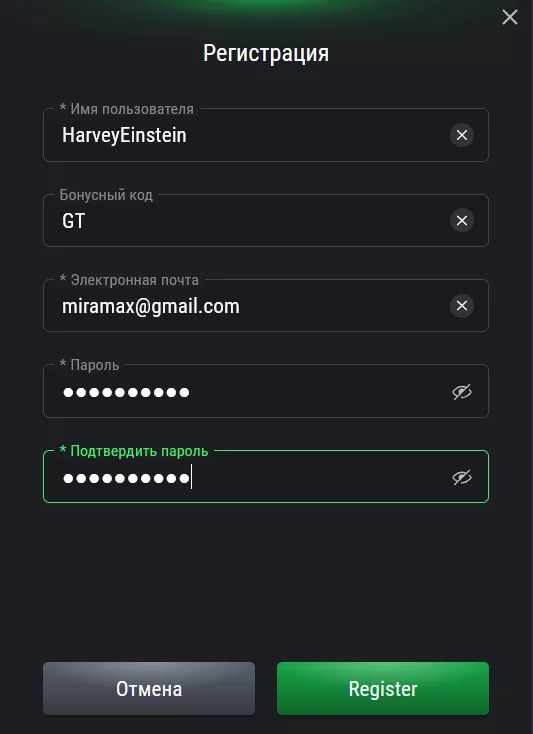
Task: Focus the Пароль field on its masked dots
Action: (x=126, y=392)
